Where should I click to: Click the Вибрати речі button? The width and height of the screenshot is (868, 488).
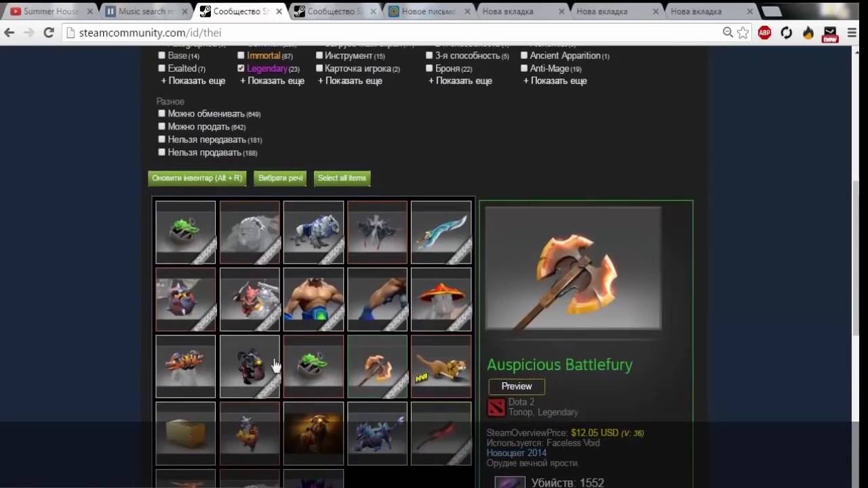280,178
